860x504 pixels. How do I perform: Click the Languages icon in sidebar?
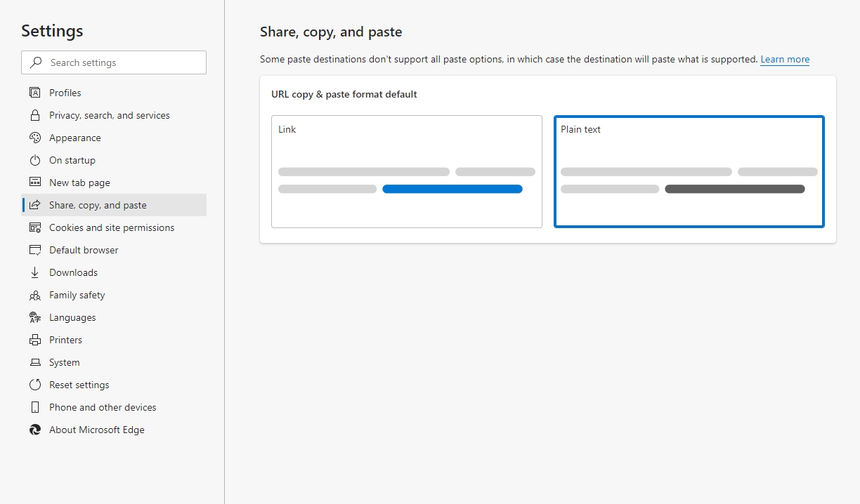click(35, 317)
